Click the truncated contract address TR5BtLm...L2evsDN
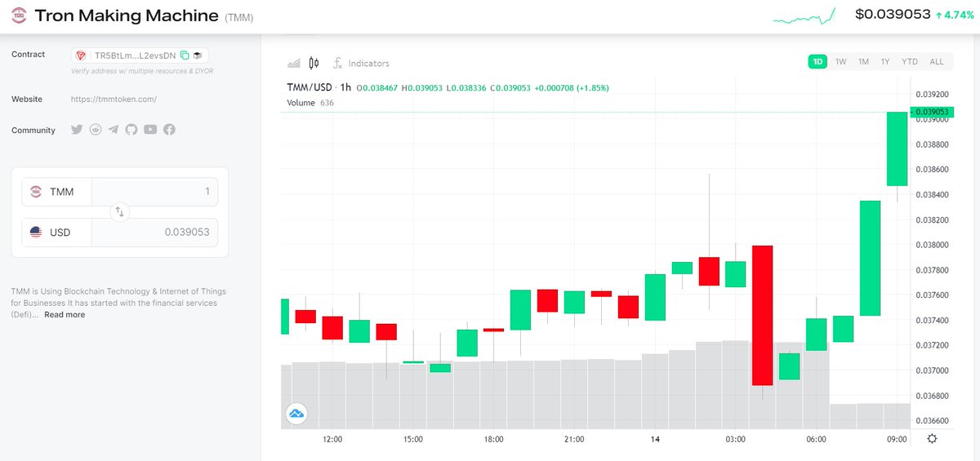The image size is (980, 461). tap(134, 55)
